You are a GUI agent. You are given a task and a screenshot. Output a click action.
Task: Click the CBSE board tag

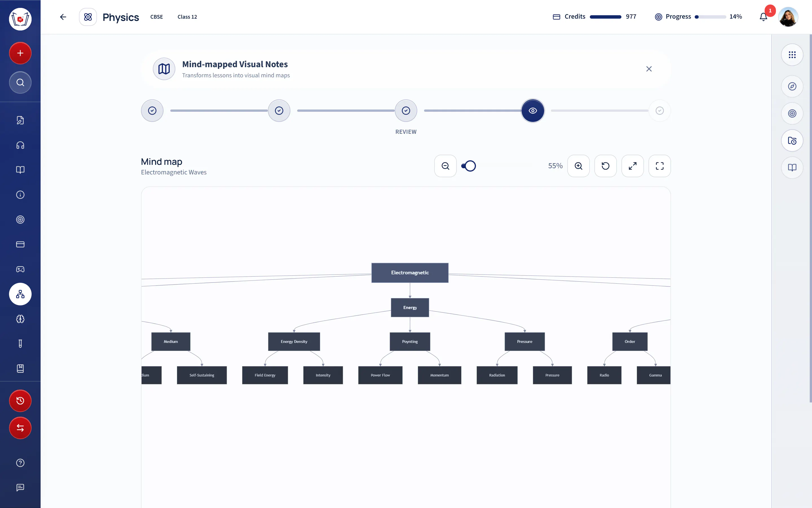click(157, 17)
